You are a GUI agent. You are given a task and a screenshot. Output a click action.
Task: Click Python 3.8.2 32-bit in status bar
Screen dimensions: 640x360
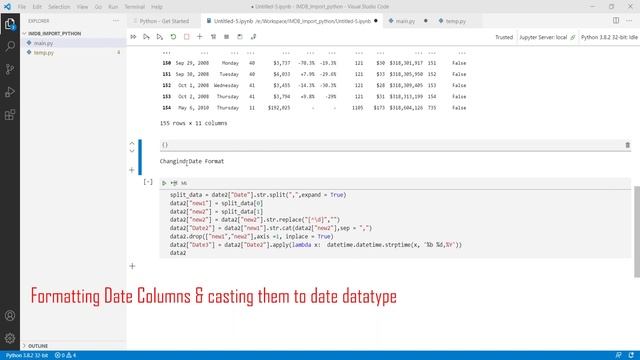[27, 356]
